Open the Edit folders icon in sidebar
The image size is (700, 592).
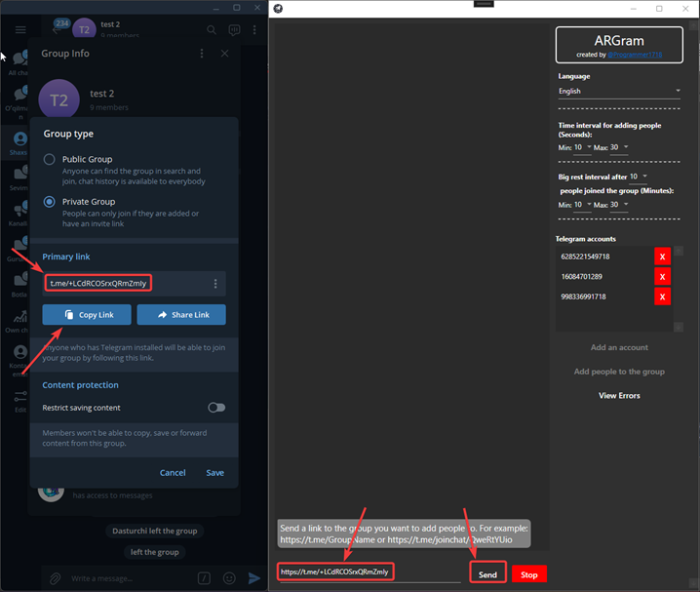(20, 401)
